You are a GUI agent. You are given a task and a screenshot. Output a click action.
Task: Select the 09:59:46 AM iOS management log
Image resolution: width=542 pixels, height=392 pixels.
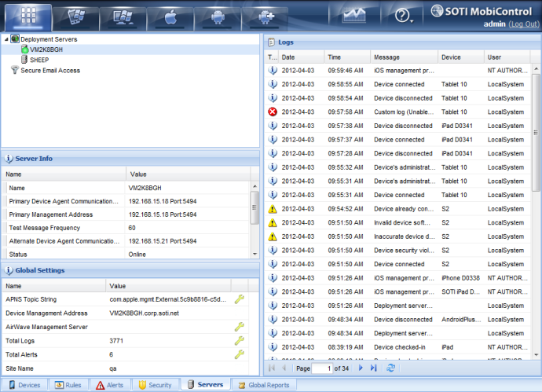click(397, 71)
